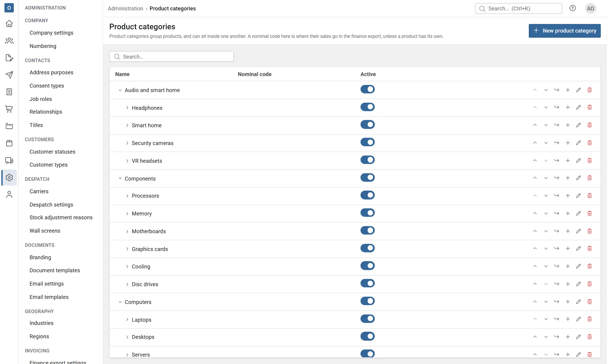The image size is (607, 364).
Task: Disable the Laptops category
Action: 367,319
